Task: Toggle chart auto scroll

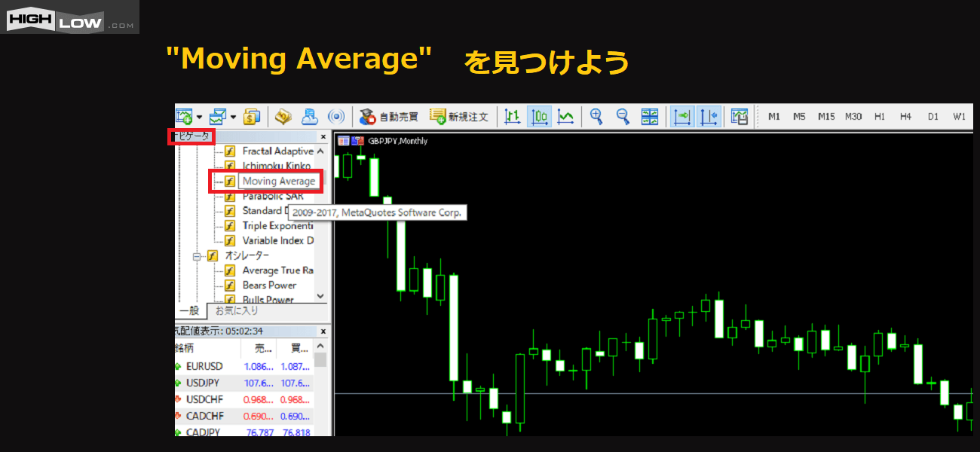Action: (682, 117)
